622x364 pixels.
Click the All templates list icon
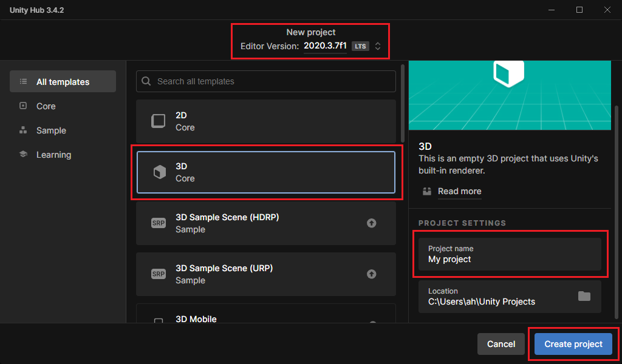coord(24,81)
